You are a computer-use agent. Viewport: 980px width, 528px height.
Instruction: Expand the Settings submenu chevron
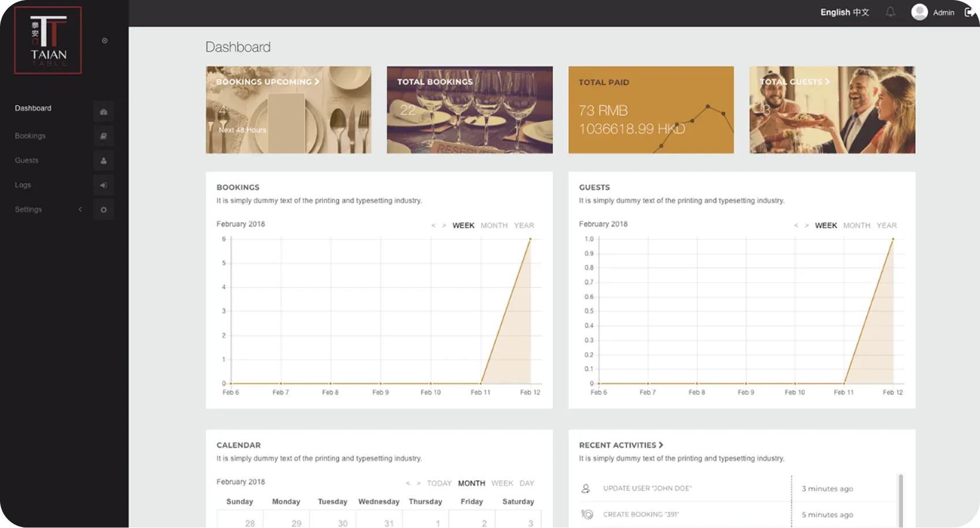coord(80,209)
